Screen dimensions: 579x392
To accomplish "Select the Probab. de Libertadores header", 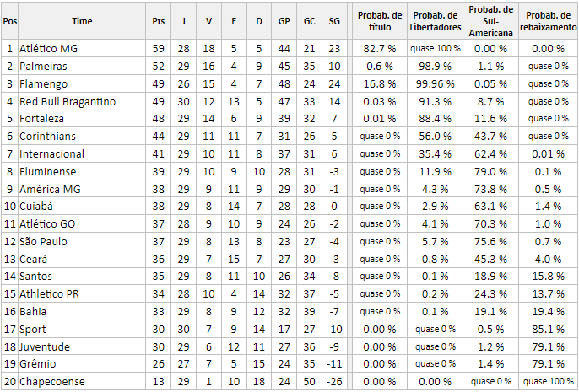I will tap(436, 21).
